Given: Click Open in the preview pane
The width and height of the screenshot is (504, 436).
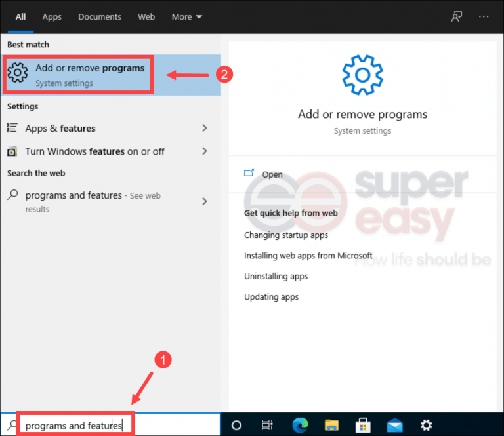Looking at the screenshot, I should [272, 174].
